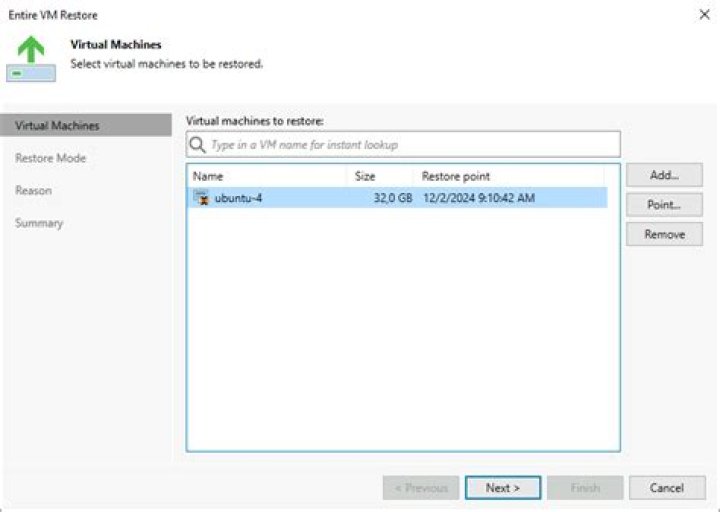Select the Virtual Machines wizard step
720x512 pixels.
click(86, 125)
